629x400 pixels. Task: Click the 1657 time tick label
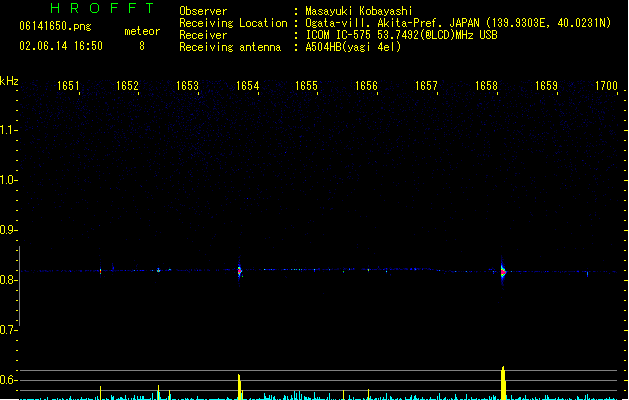(426, 86)
